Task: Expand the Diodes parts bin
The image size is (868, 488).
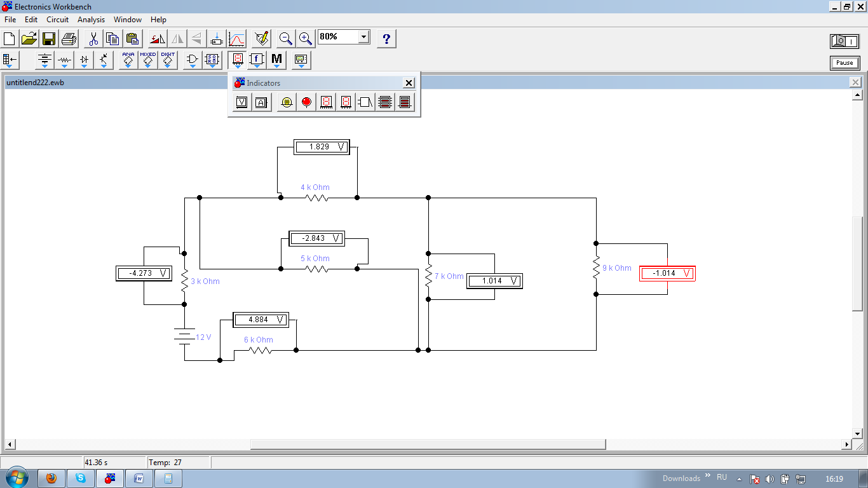Action: 84,60
